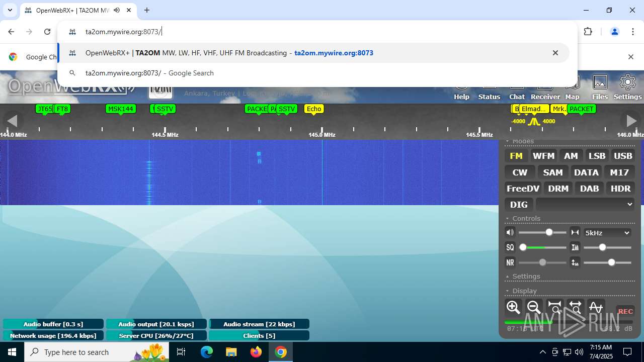Switch to USB mode
644x362 pixels.
[x=623, y=156]
